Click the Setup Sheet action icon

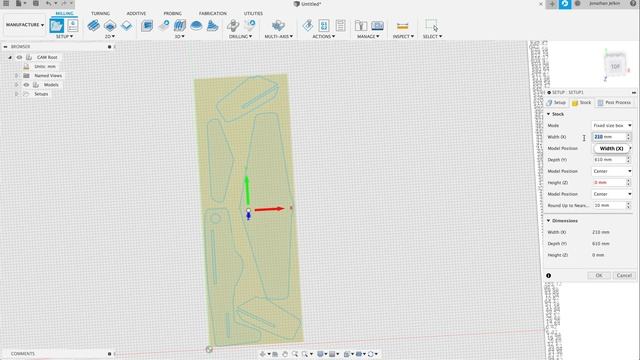pyautogui.click(x=340, y=26)
